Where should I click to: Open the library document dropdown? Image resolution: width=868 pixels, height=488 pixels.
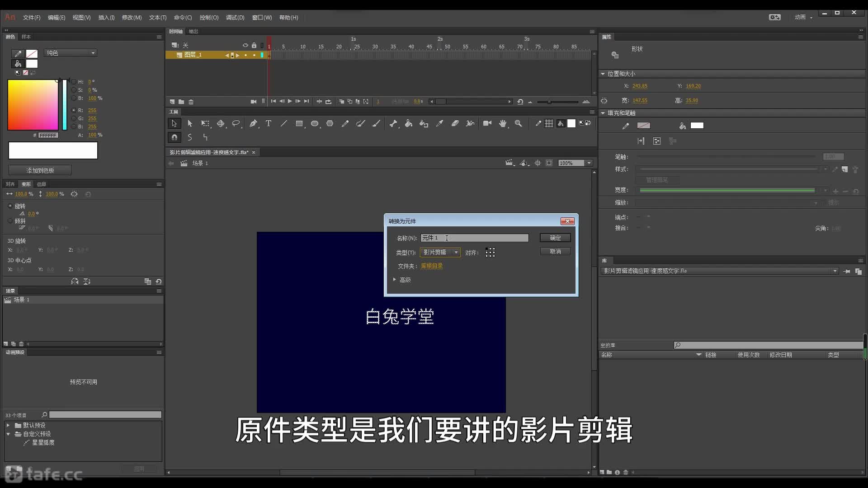[835, 271]
